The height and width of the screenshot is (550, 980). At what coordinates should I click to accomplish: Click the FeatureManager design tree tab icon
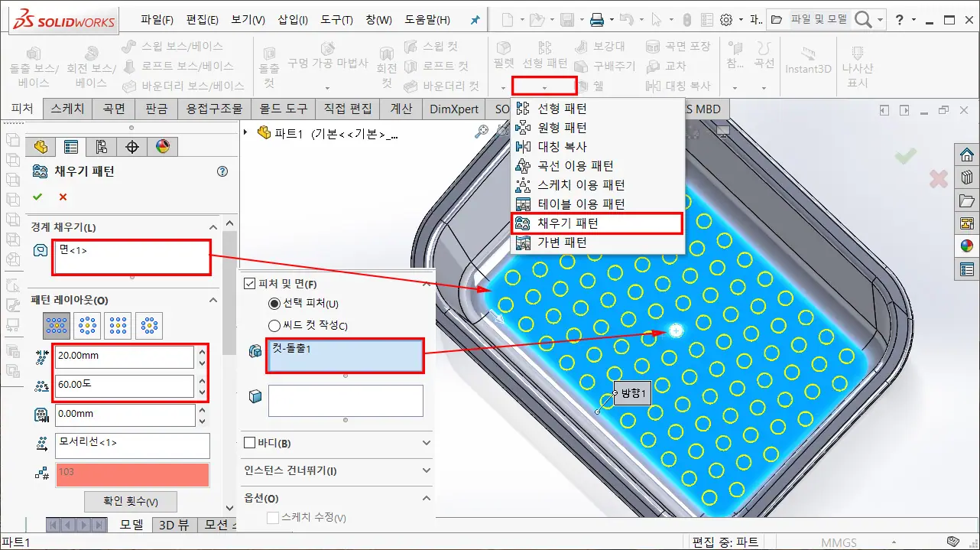(x=41, y=147)
